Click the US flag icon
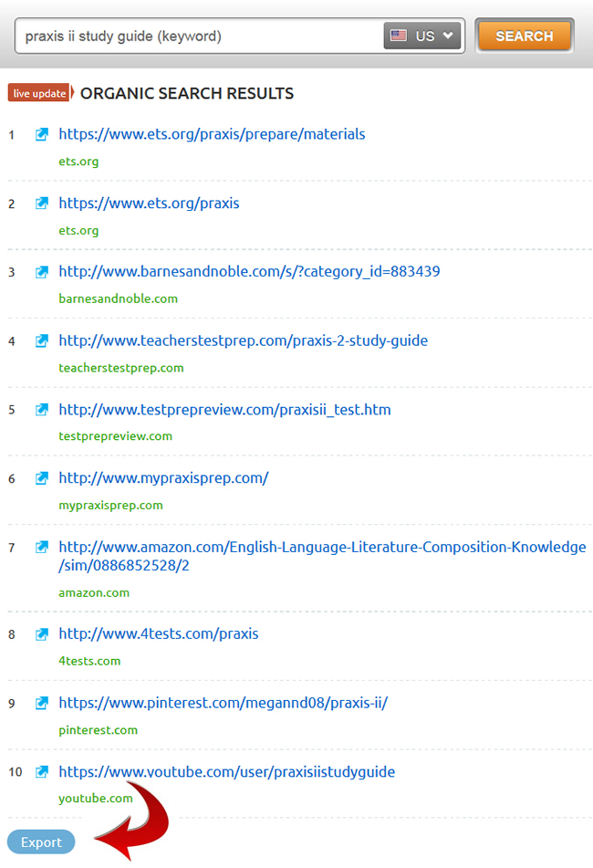Screen dimensions: 593x868 pyautogui.click(x=399, y=36)
